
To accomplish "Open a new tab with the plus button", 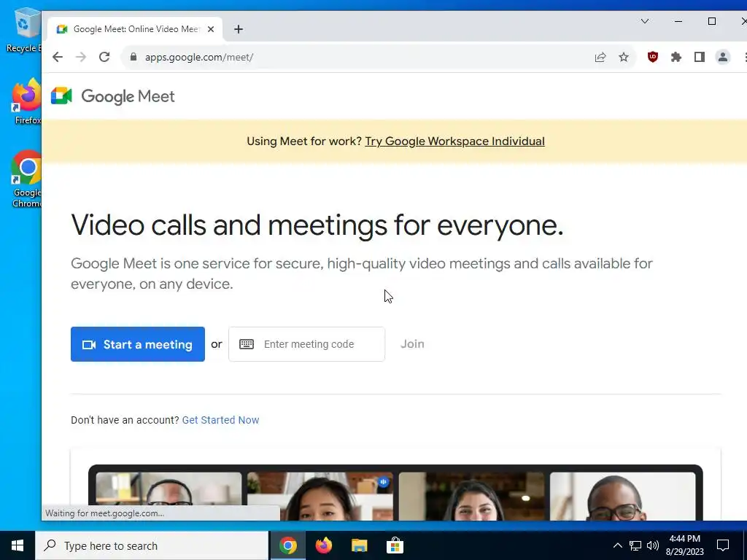I will point(239,29).
